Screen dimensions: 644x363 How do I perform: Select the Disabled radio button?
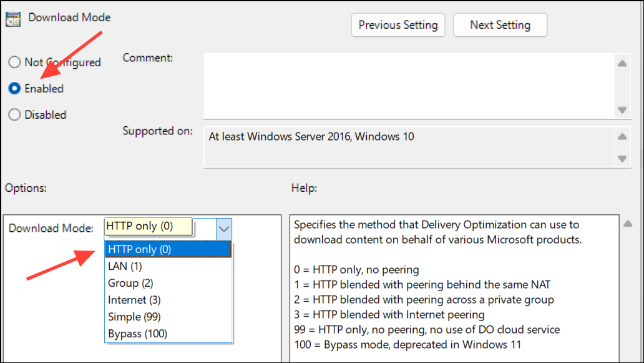coord(14,115)
